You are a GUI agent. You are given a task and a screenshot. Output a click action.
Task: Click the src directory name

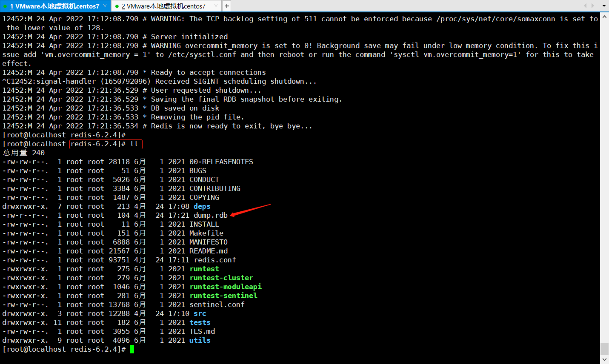click(x=200, y=313)
